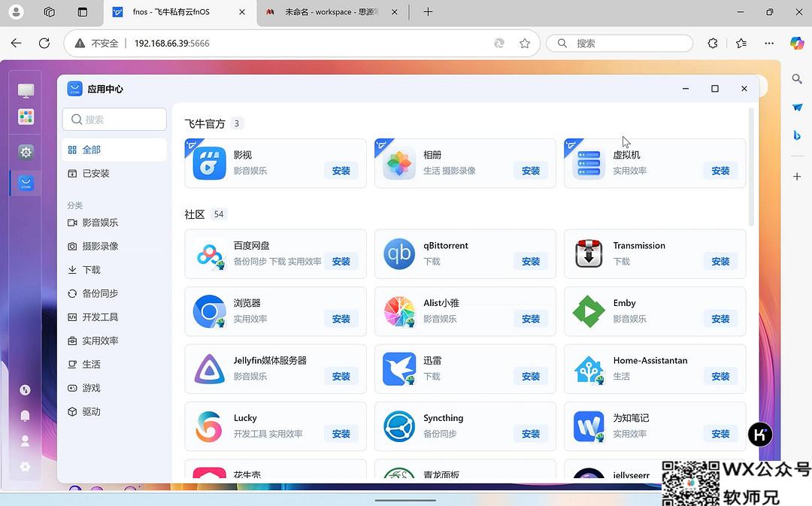
Task: Open the browser settings and more menu
Action: 769,44
